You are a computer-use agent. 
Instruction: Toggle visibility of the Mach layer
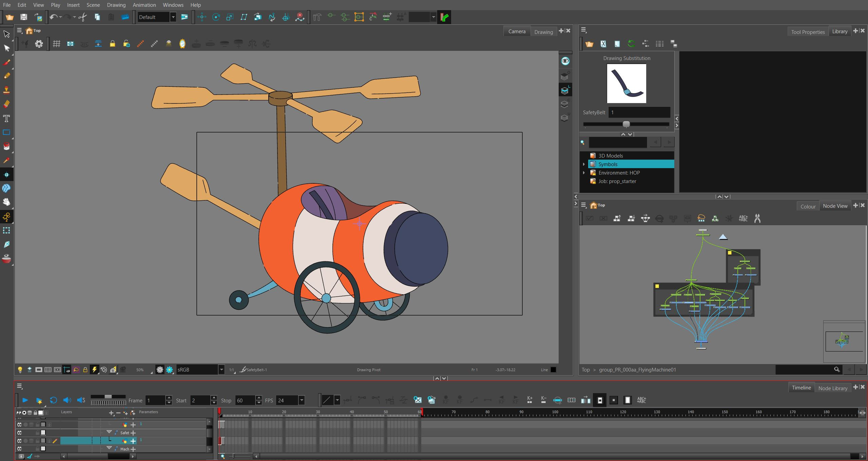(x=19, y=449)
